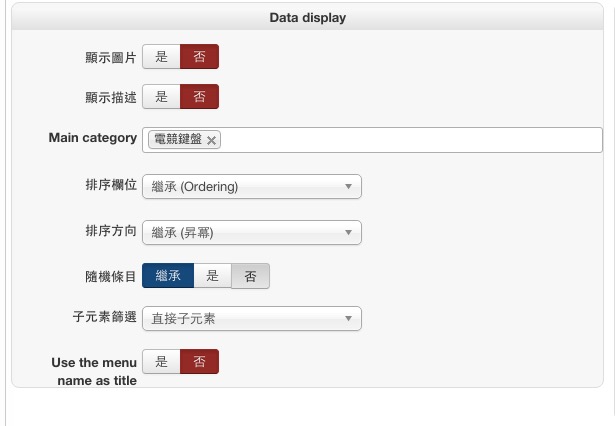Set 顯示圖片 to 是
Image resolution: width=615 pixels, height=426 pixels.
tap(161, 57)
